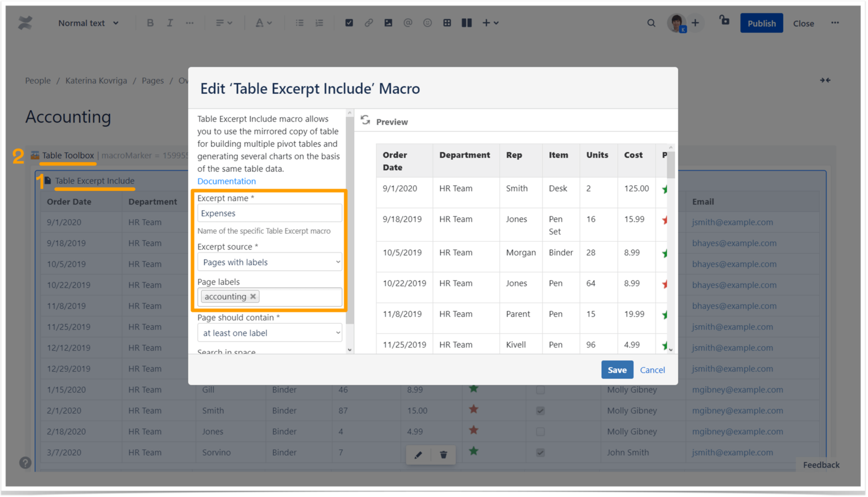Screen dimensions: 868x497
Task: Open the @ mention tool
Action: tap(408, 23)
